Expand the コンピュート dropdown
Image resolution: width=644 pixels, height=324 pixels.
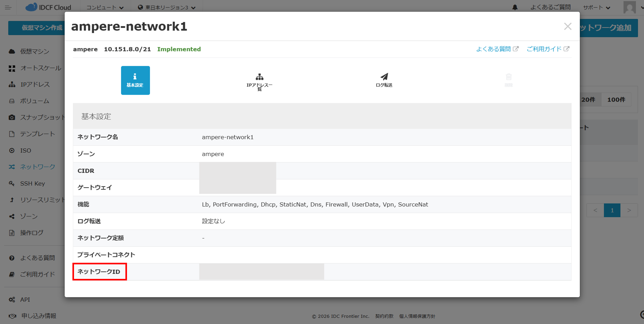pos(105,8)
